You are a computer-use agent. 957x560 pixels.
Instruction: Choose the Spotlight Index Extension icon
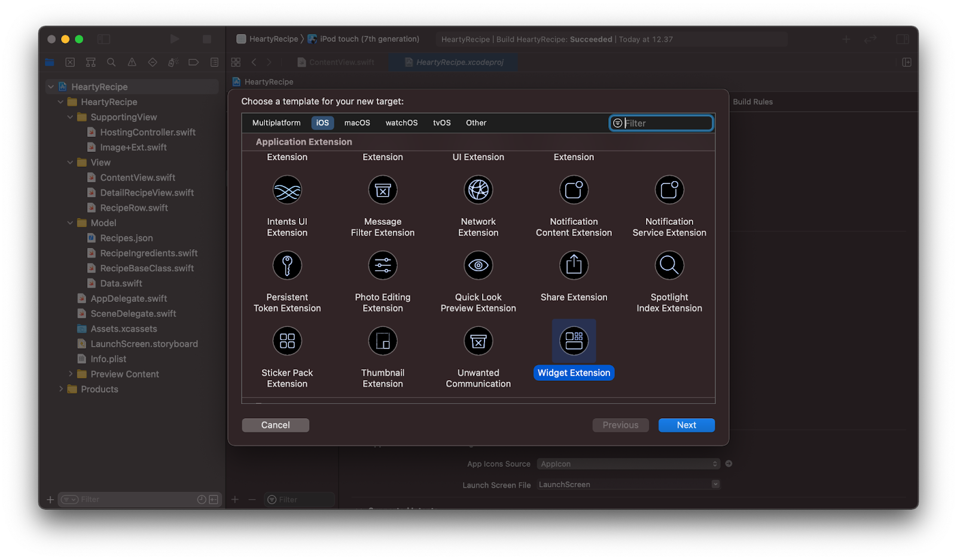click(x=669, y=265)
